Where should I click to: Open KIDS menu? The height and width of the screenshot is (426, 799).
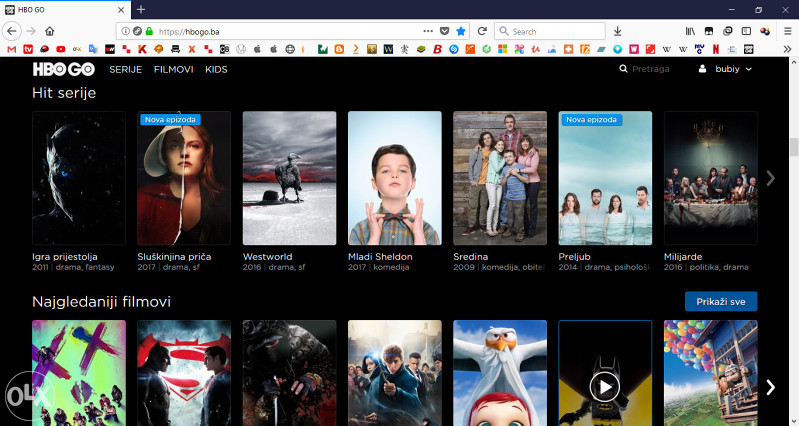pyautogui.click(x=216, y=69)
